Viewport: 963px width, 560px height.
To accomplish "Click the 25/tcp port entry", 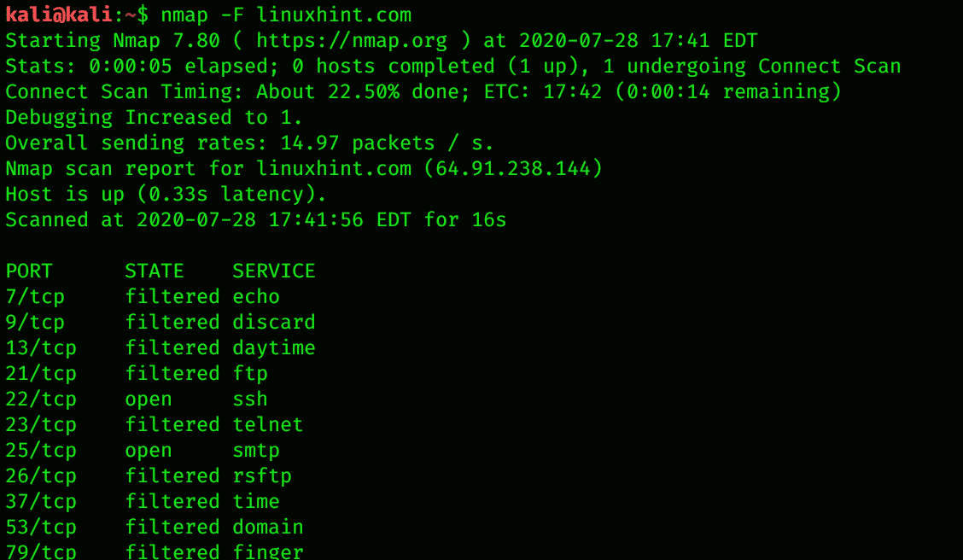I will click(41, 450).
